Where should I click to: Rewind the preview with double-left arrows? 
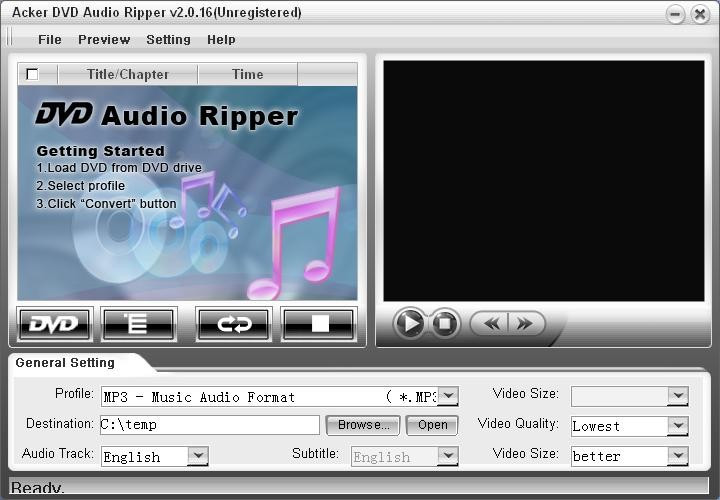pyautogui.click(x=490, y=323)
